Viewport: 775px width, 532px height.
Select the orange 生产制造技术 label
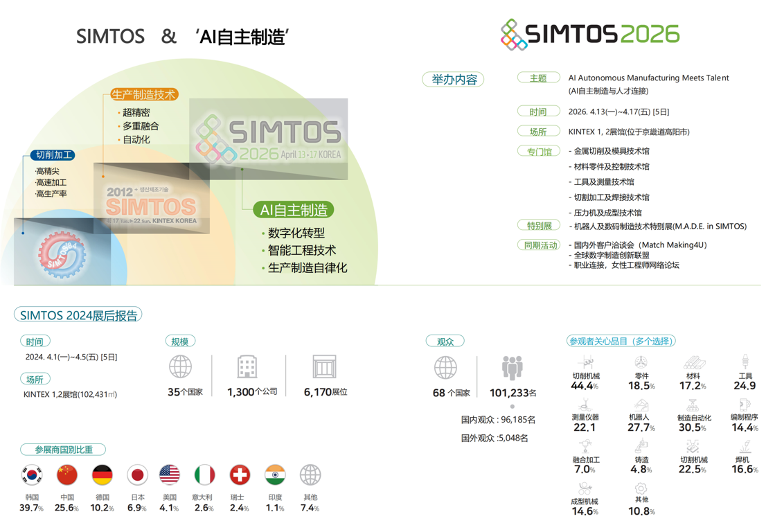click(x=144, y=95)
